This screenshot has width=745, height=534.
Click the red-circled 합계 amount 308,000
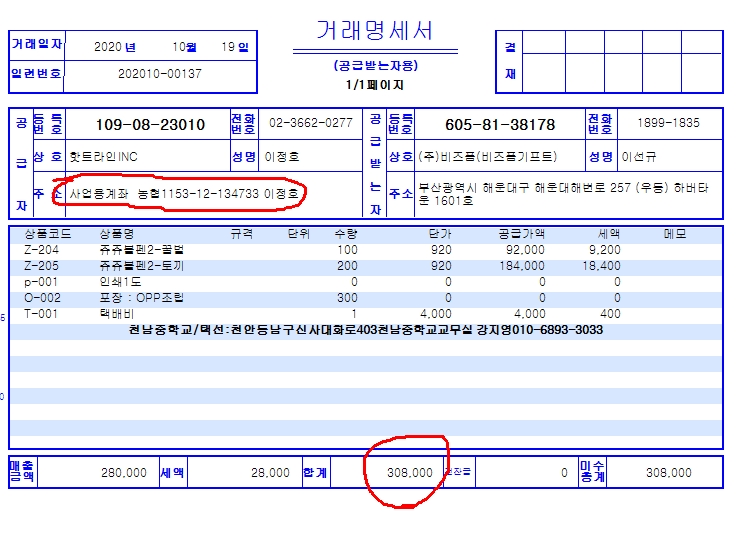[x=407, y=473]
